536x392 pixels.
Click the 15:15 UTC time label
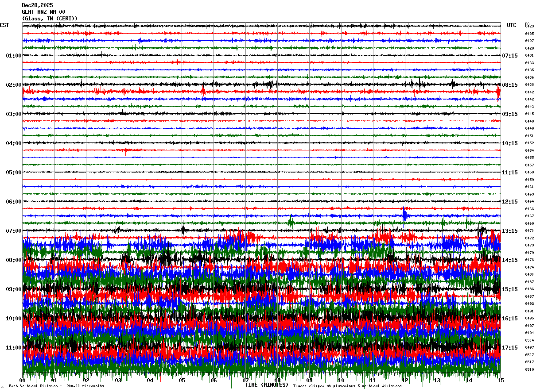pos(510,289)
